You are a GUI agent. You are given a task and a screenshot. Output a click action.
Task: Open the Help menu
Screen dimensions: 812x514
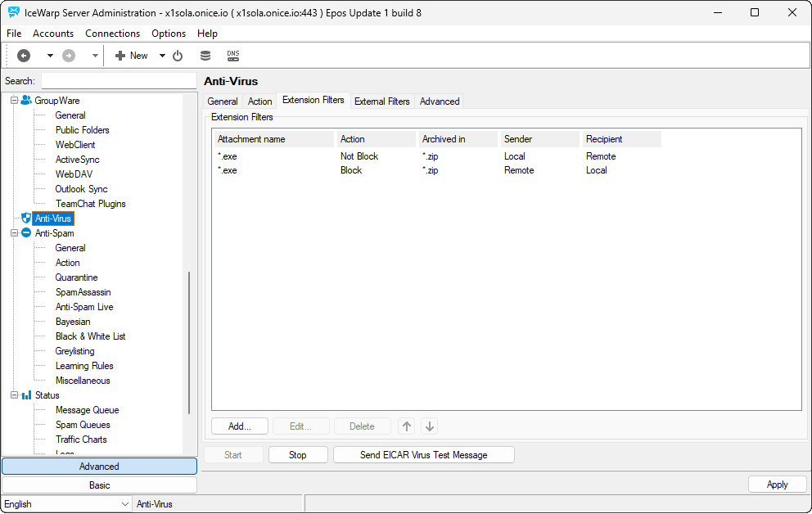(x=207, y=33)
